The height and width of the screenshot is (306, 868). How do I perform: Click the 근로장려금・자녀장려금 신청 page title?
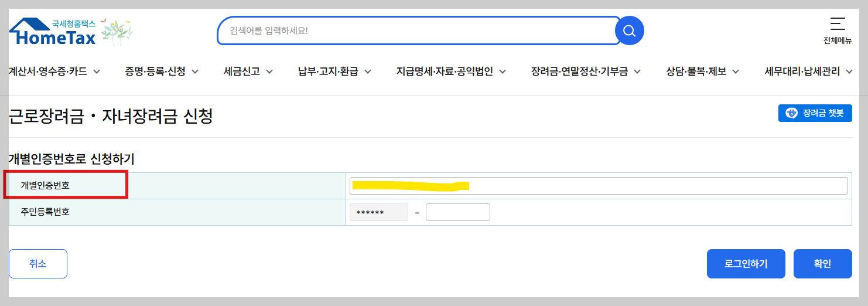(x=111, y=116)
